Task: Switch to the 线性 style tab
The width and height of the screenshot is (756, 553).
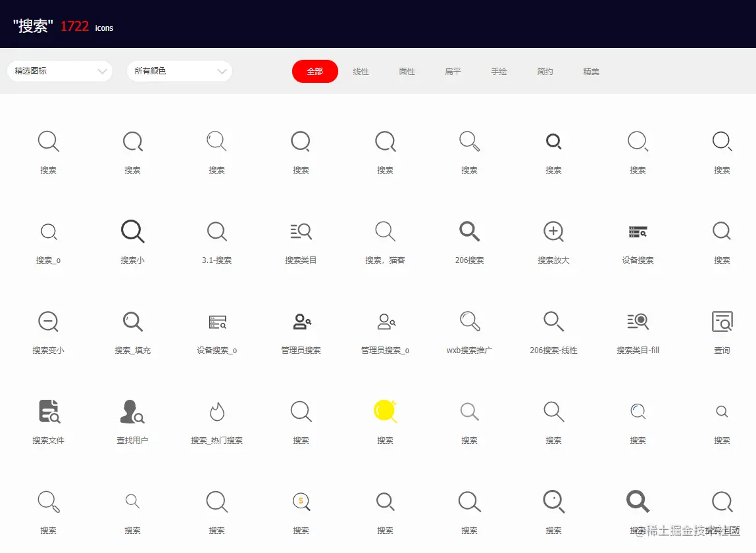Action: 361,71
